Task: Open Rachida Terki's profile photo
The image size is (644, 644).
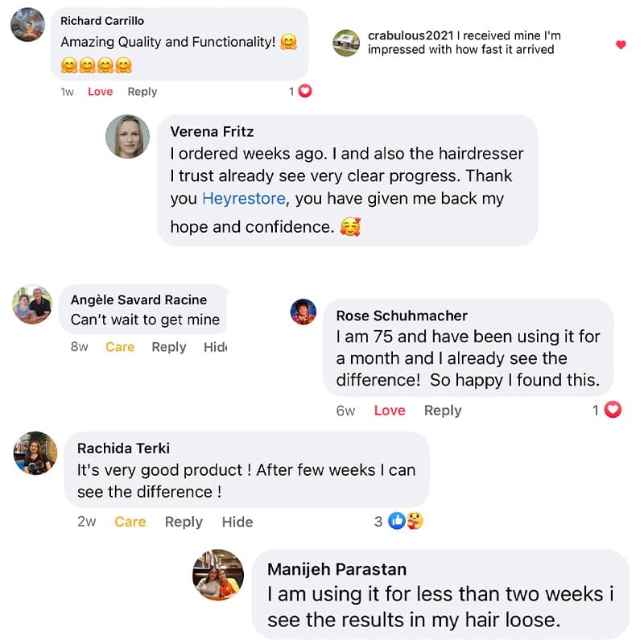Action: (35, 453)
